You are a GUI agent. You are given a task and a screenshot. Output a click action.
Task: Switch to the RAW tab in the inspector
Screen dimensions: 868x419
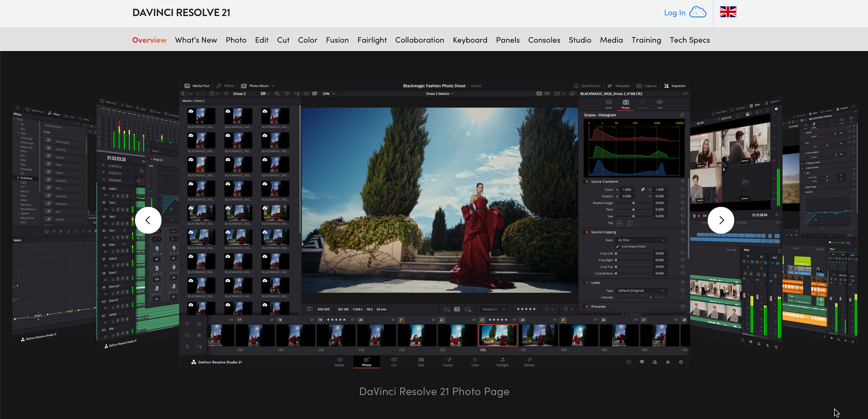(x=609, y=104)
